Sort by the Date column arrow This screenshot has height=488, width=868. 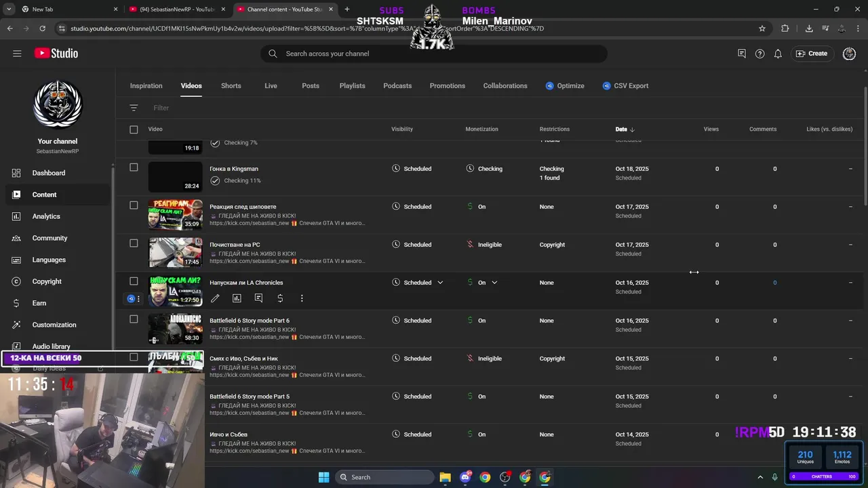coord(632,129)
